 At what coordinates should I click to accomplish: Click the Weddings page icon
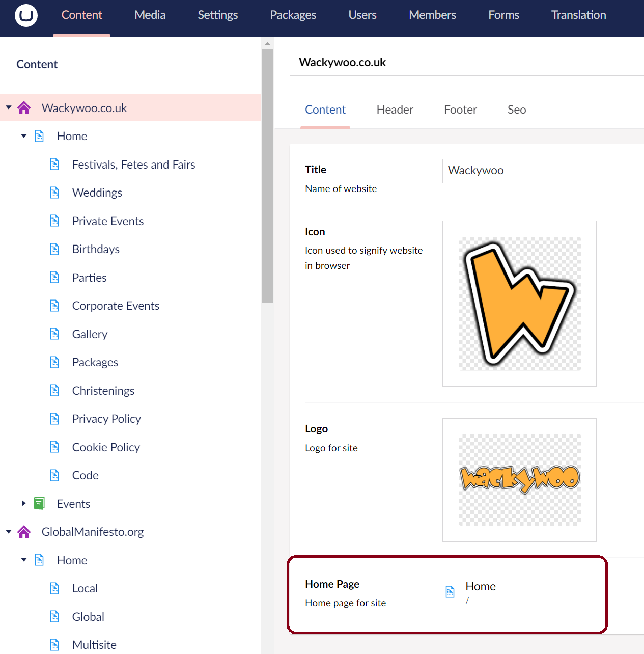54,193
